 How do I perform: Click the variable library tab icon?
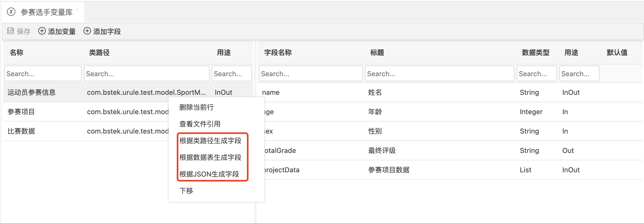[11, 12]
